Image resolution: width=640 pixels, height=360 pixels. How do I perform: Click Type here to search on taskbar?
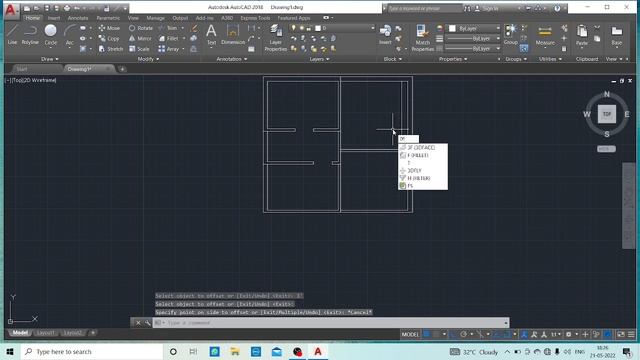(92, 351)
